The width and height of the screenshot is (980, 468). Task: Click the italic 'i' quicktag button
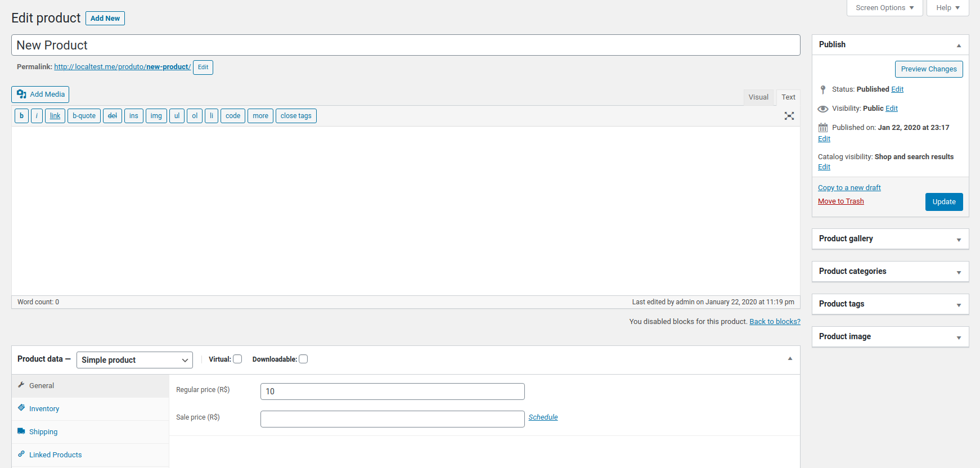[x=37, y=116]
